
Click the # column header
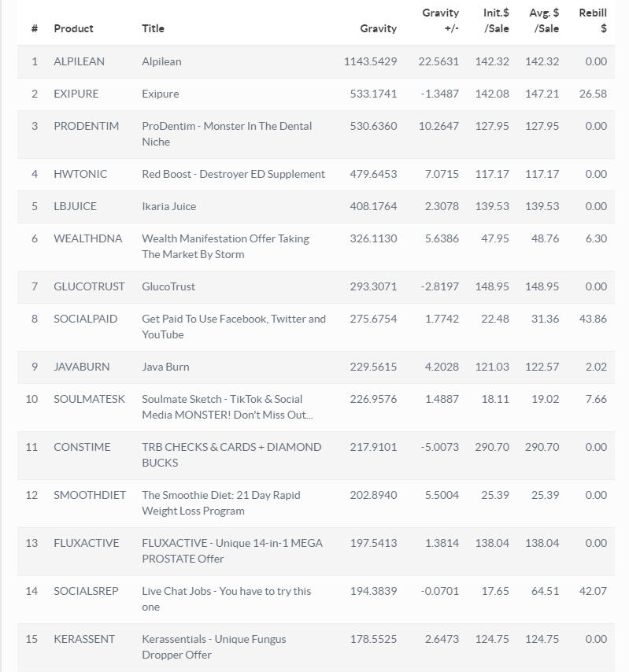[35, 28]
